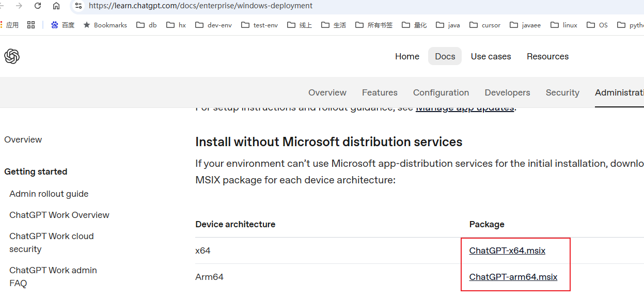The width and height of the screenshot is (644, 298).
Task: Follow the Manage app updates link
Action: 465,109
